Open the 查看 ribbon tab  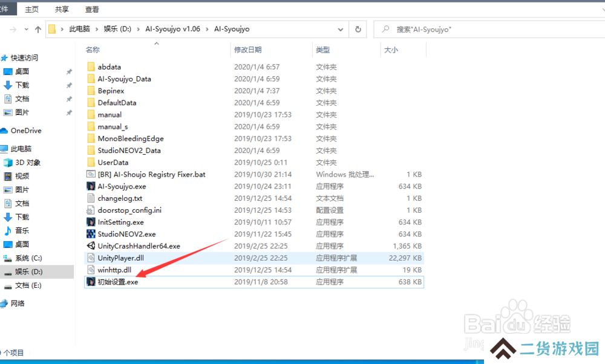92,9
